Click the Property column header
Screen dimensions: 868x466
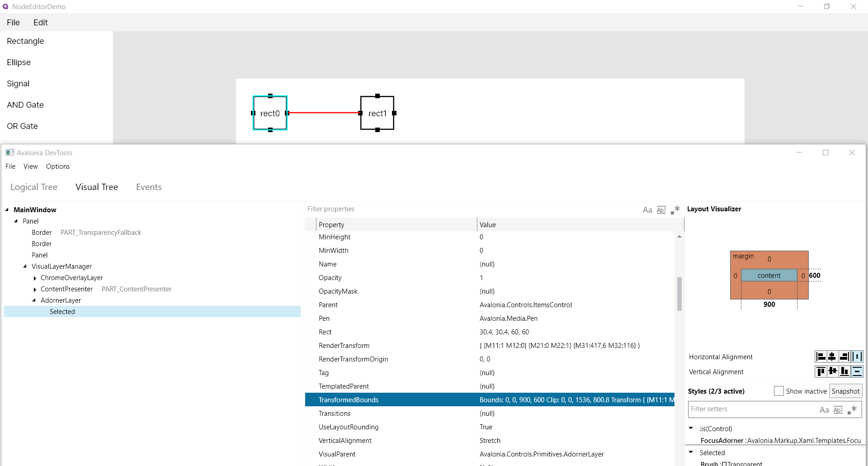397,224
